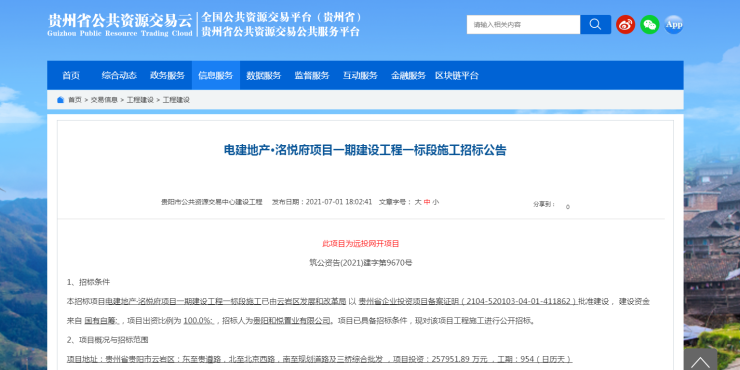
Task: Set font size to 中
Action: pos(427,202)
